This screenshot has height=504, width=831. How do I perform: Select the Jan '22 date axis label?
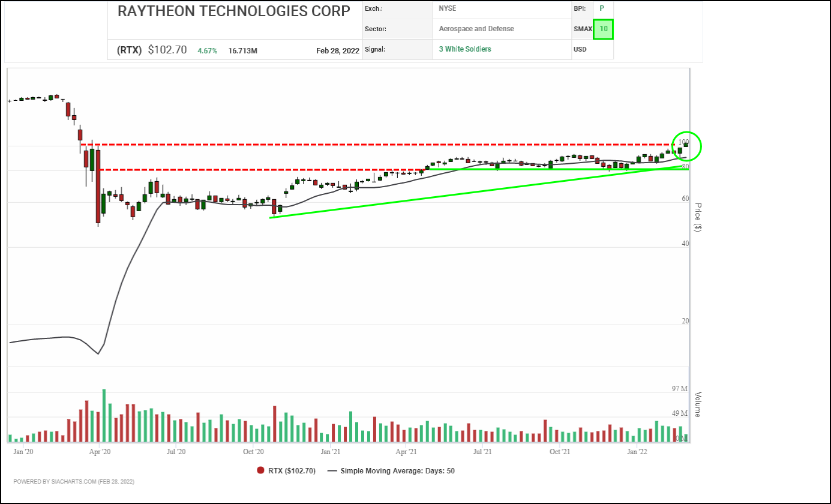(x=637, y=451)
